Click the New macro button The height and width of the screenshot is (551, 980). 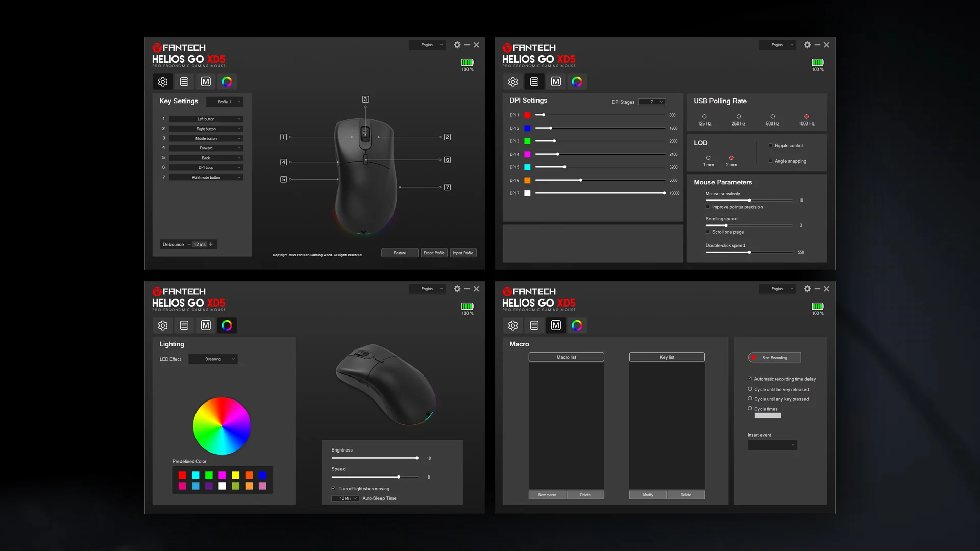(547, 495)
